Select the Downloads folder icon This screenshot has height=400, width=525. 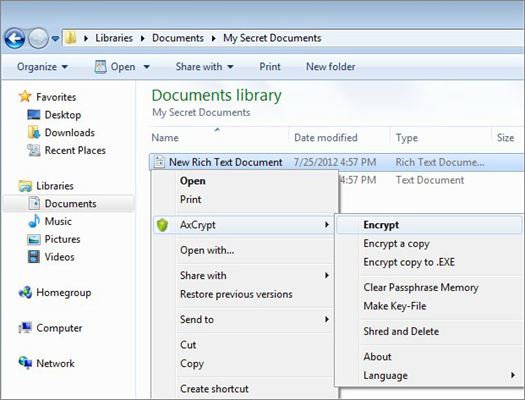pyautogui.click(x=34, y=132)
